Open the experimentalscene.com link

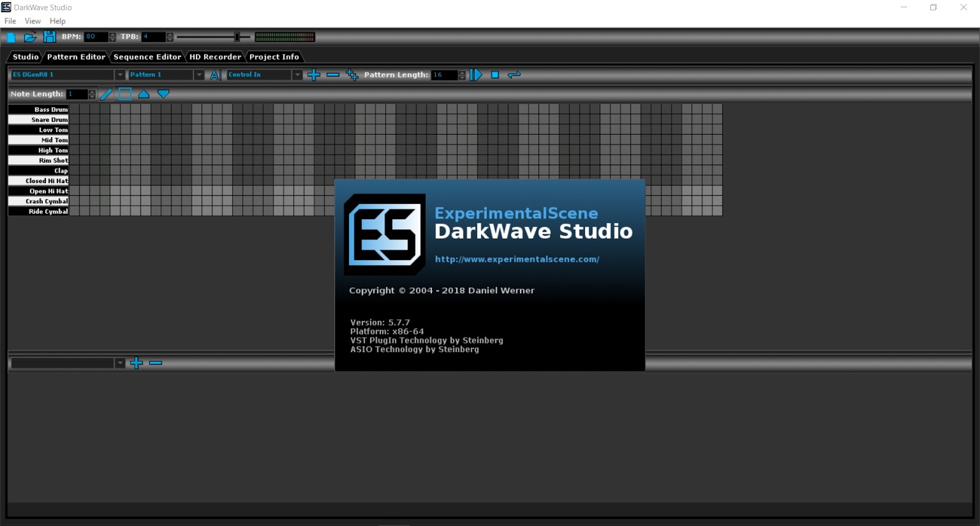coord(517,259)
